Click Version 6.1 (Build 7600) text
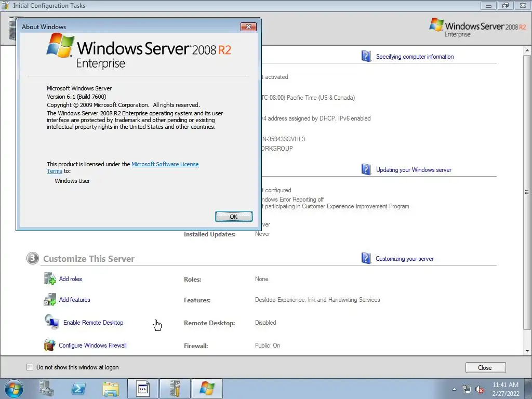 click(77, 97)
